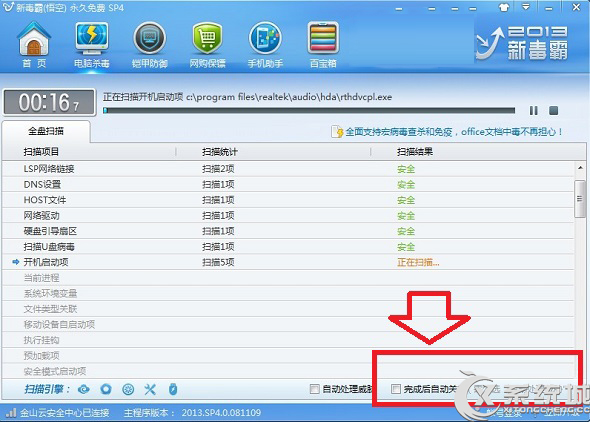590x422 pixels.
Task: Click the 2013 新毒霸 logo
Action: pyautogui.click(x=522, y=44)
